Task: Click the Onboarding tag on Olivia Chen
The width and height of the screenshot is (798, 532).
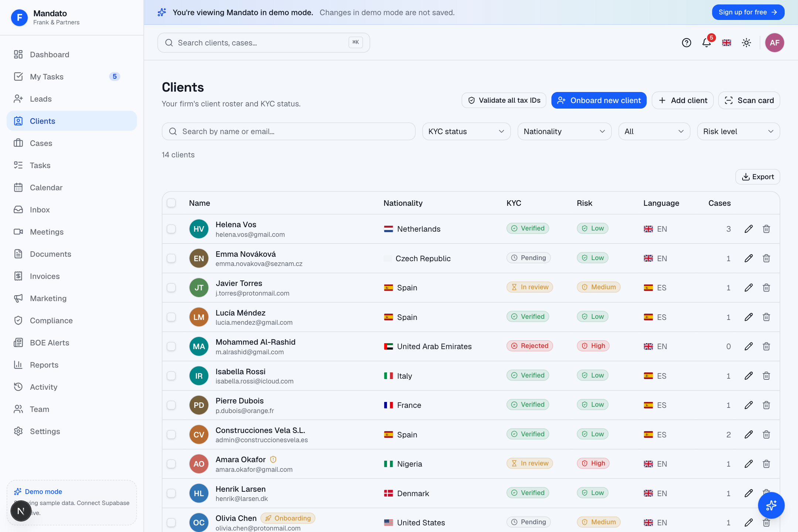Action: click(288, 518)
